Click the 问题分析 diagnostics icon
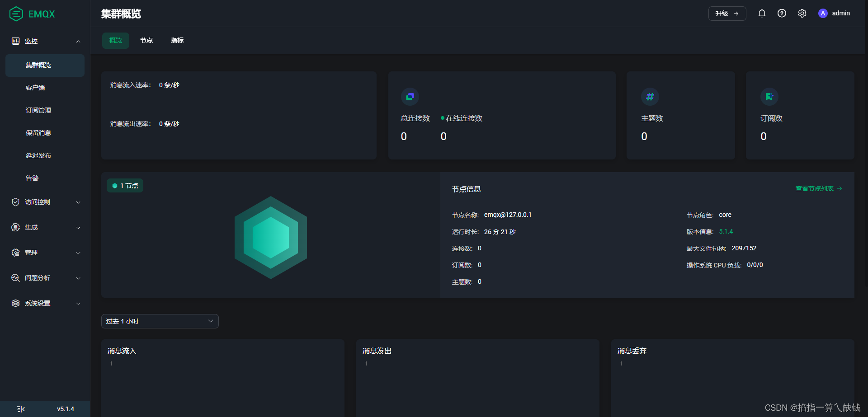 pyautogui.click(x=15, y=278)
